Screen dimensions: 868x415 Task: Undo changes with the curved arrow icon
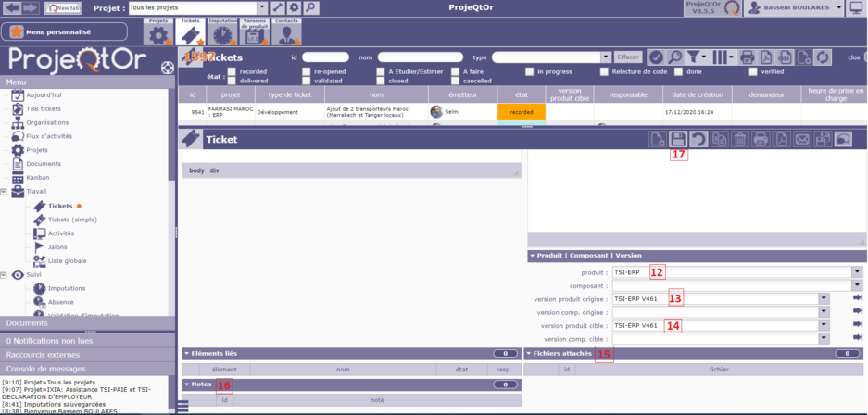[698, 140]
